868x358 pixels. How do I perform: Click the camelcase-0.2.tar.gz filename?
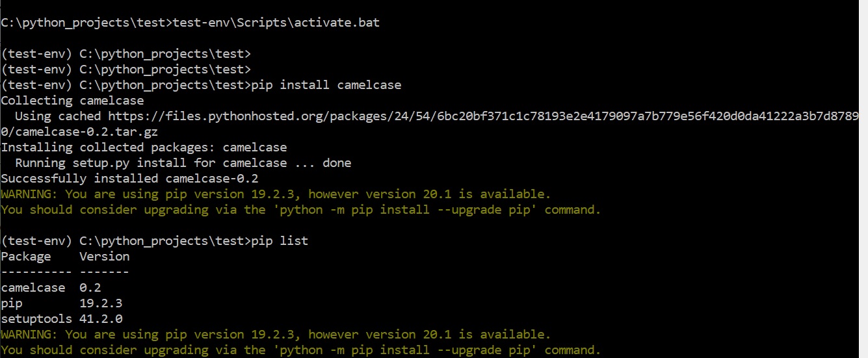[x=82, y=132]
